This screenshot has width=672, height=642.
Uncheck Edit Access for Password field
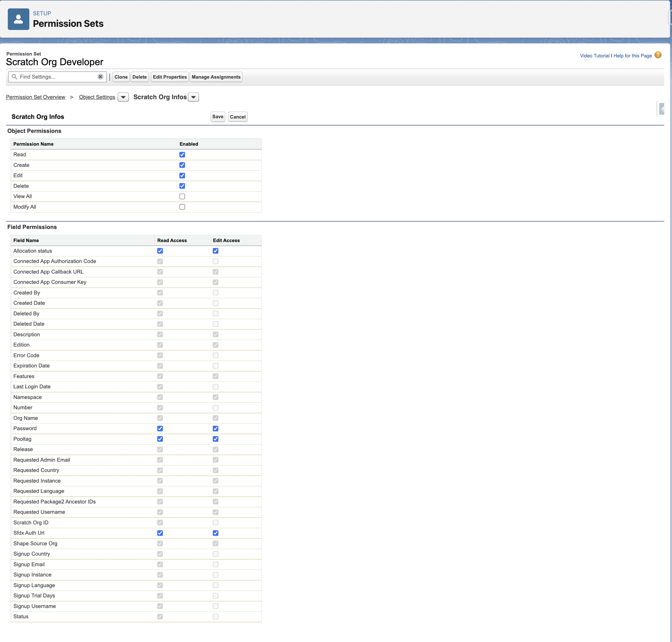[216, 428]
